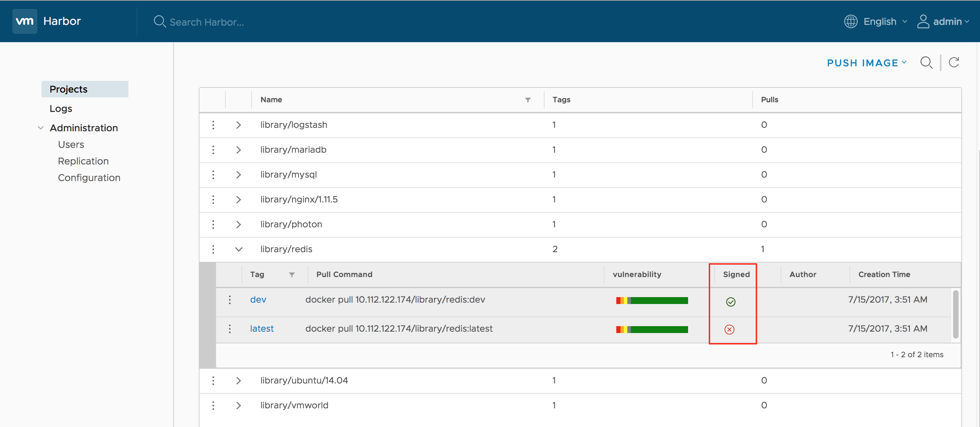
Task: Click the VMware Harbor logo icon
Action: (x=25, y=21)
